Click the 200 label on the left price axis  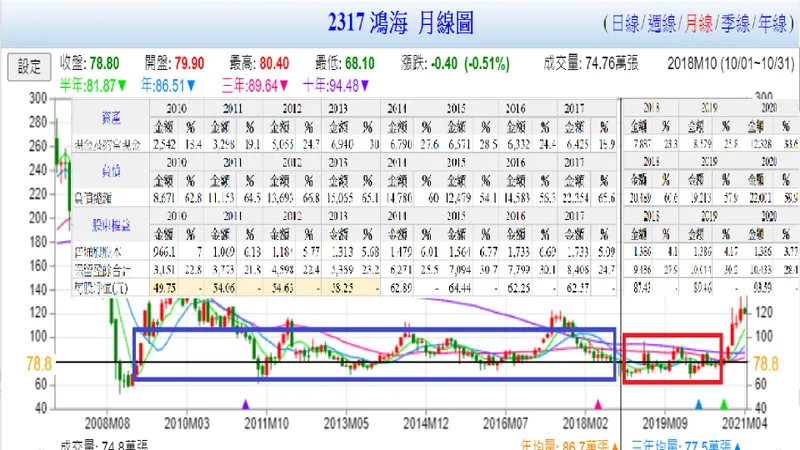coord(38,218)
